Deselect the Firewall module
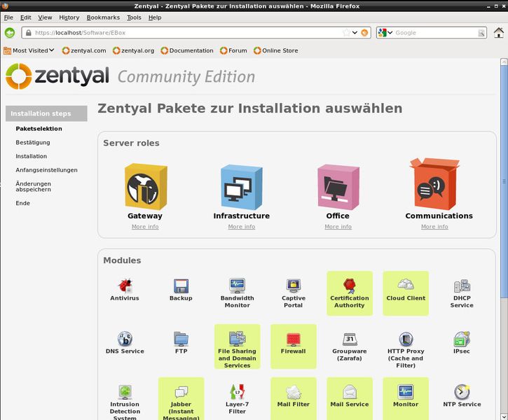Screen dimensions: 508x420 [293, 346]
